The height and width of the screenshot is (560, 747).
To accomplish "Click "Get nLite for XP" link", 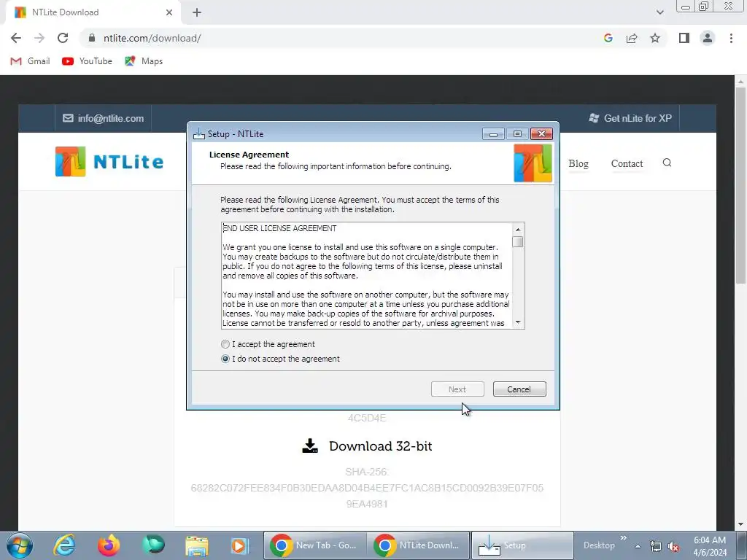I will tap(630, 118).
